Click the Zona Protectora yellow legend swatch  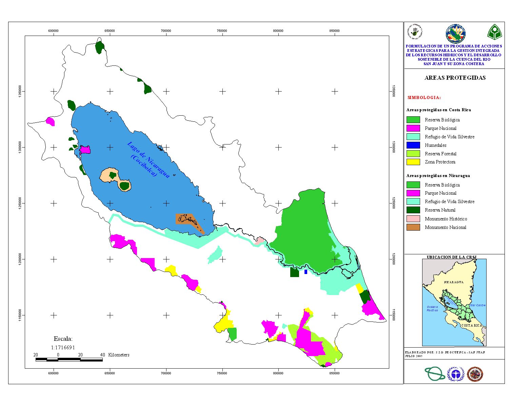(413, 162)
